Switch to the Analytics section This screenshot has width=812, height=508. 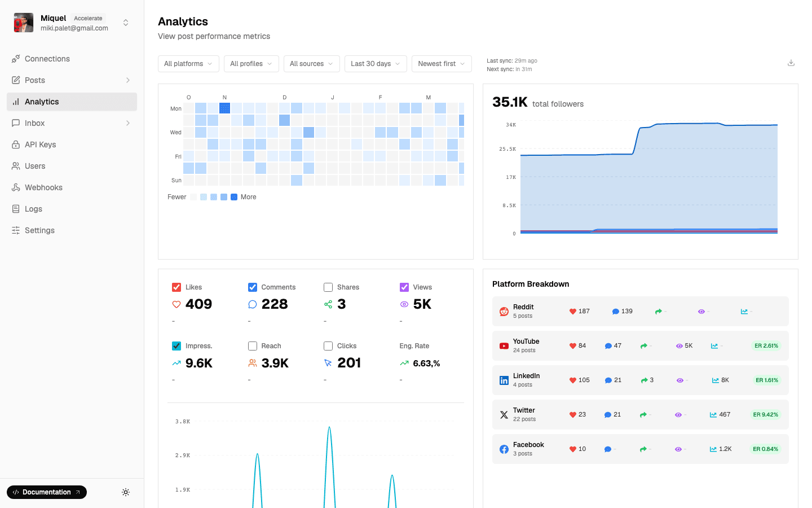(41, 102)
